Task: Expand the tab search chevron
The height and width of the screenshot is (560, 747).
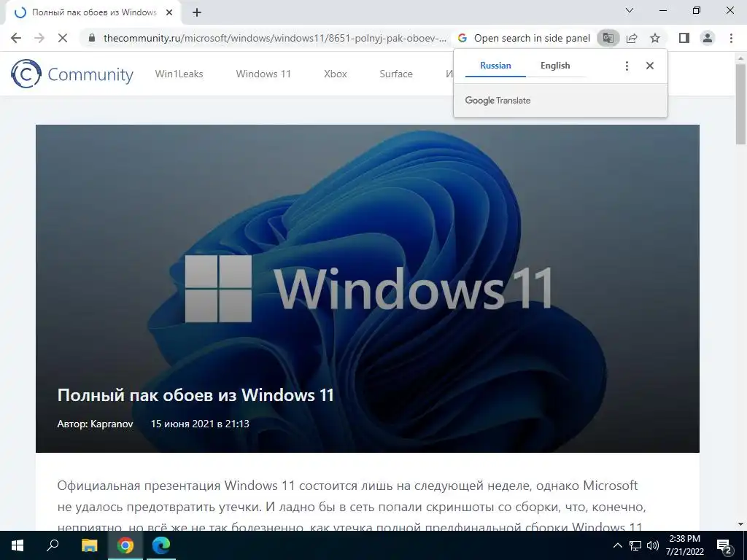Action: coord(630,10)
